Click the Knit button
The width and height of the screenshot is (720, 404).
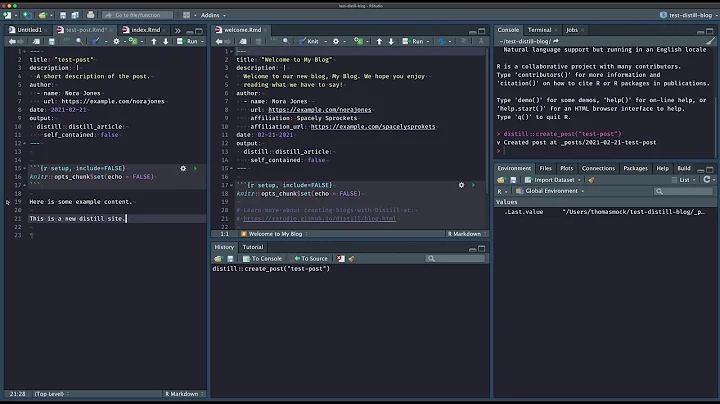(x=309, y=41)
